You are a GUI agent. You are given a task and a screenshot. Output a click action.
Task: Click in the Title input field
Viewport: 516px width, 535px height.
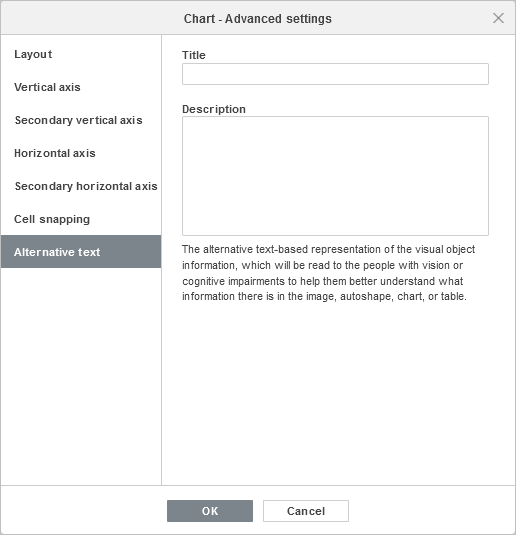(335, 74)
